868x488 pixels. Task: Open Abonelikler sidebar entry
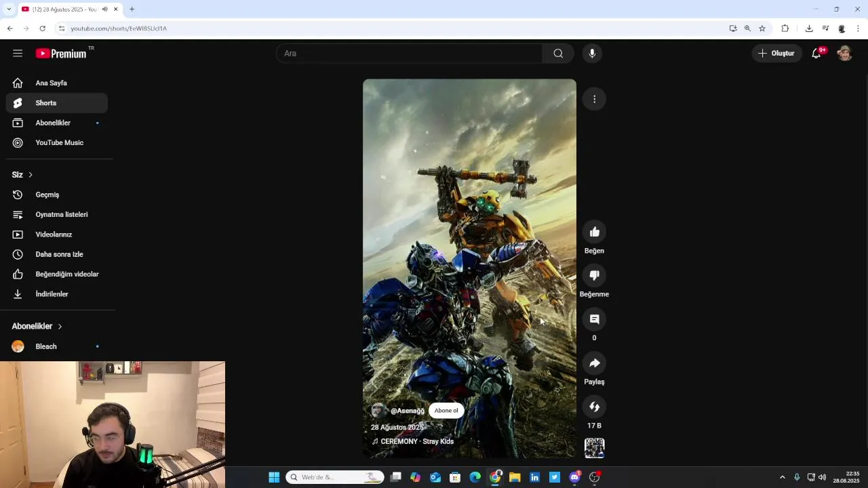tap(57, 123)
